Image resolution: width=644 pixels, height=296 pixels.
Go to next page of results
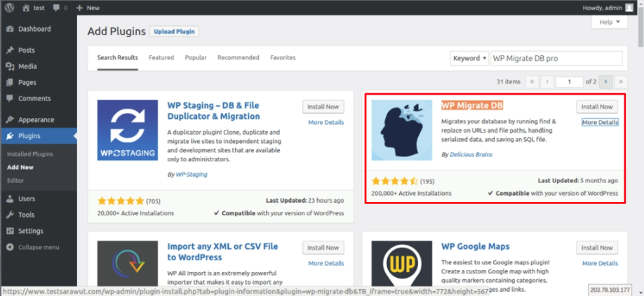[x=605, y=82]
